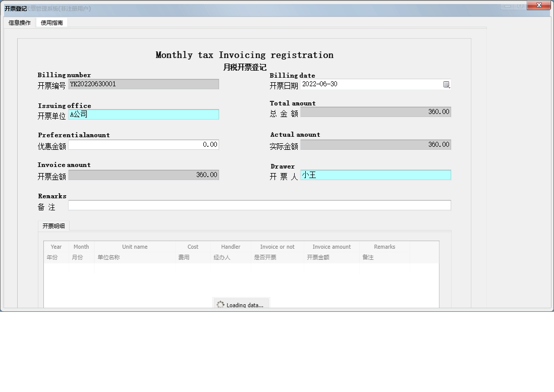Click the Billing number field YK20220630001
554x392 pixels.
[x=143, y=84]
